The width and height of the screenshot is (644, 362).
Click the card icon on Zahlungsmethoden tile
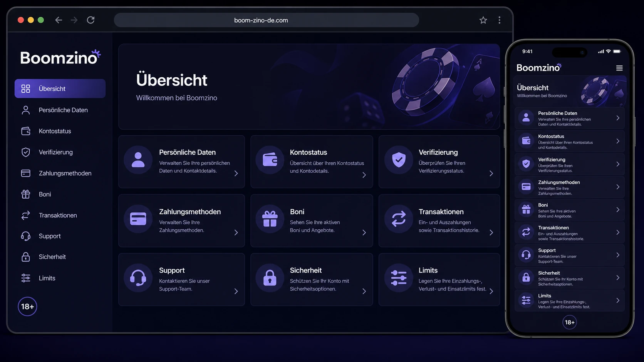click(138, 219)
